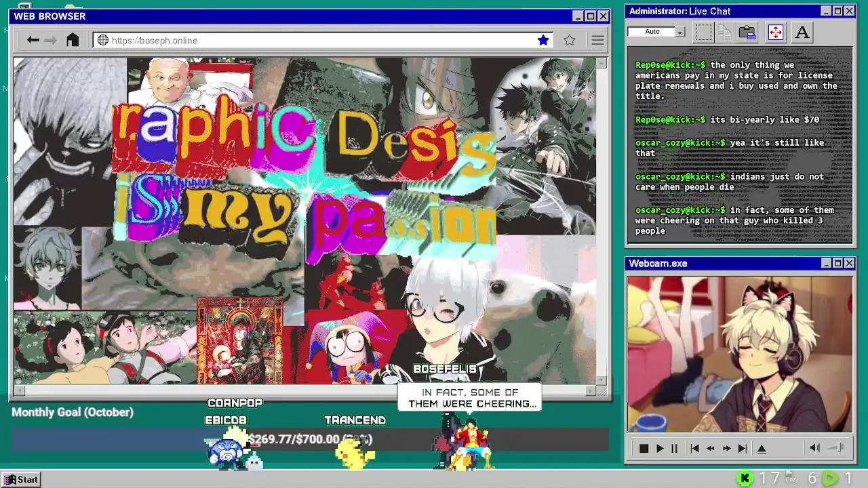The width and height of the screenshot is (868, 488).
Task: Mute the Webcam.exe speaker icon
Action: (814, 447)
